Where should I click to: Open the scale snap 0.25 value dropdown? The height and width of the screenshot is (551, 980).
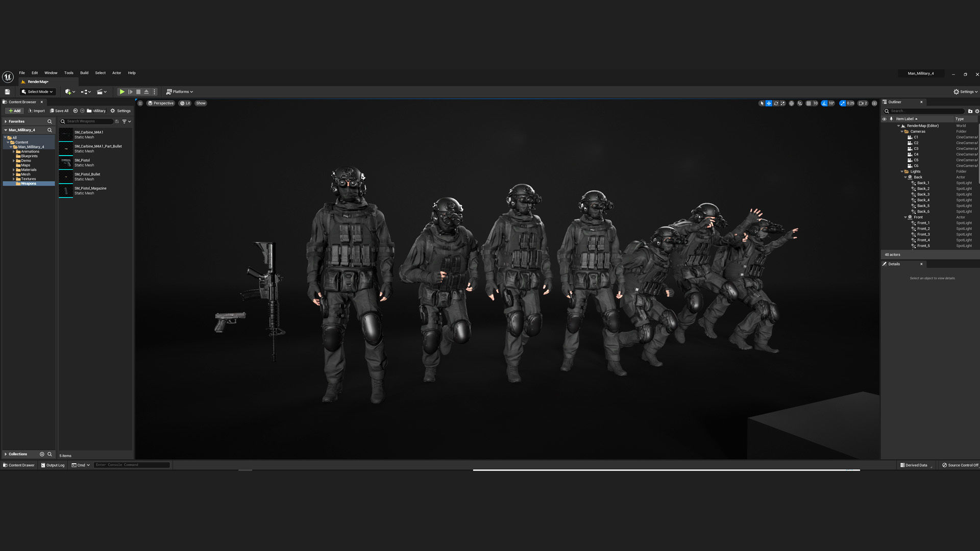(850, 103)
